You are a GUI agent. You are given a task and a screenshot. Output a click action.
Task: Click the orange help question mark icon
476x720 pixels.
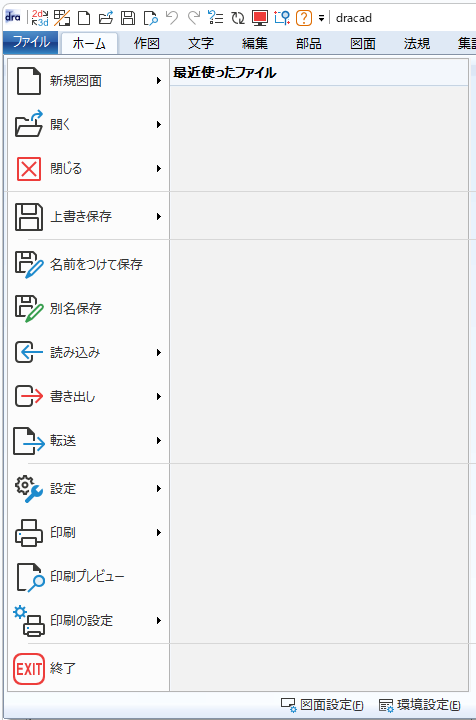point(304,18)
